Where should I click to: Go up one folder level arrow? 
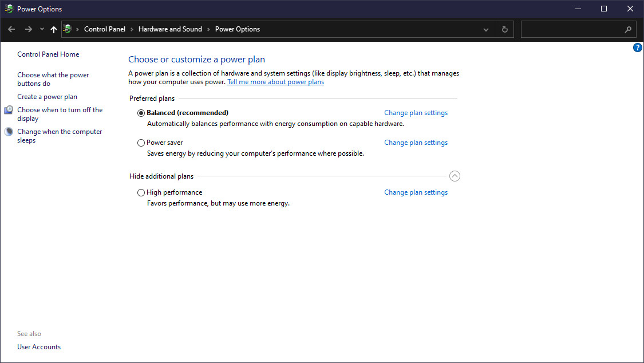[54, 29]
